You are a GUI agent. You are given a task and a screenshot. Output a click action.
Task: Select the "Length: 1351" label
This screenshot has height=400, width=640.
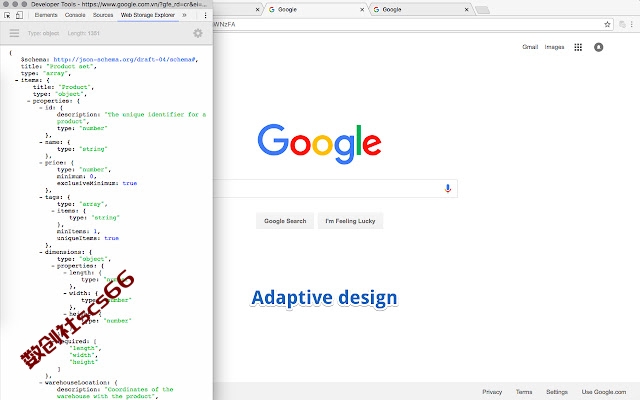84,33
